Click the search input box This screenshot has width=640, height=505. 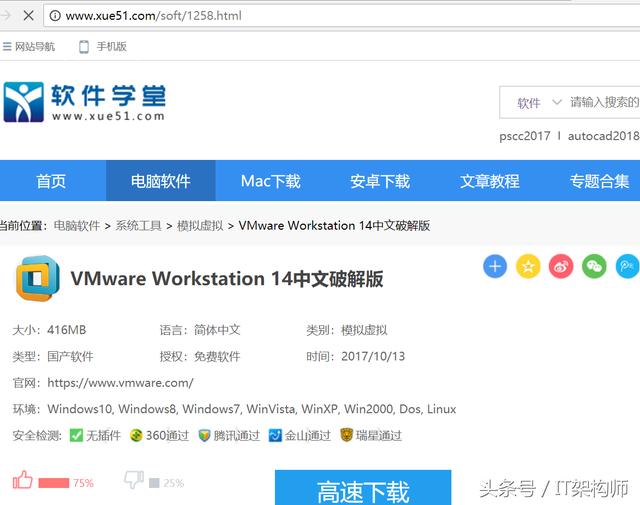pyautogui.click(x=604, y=102)
